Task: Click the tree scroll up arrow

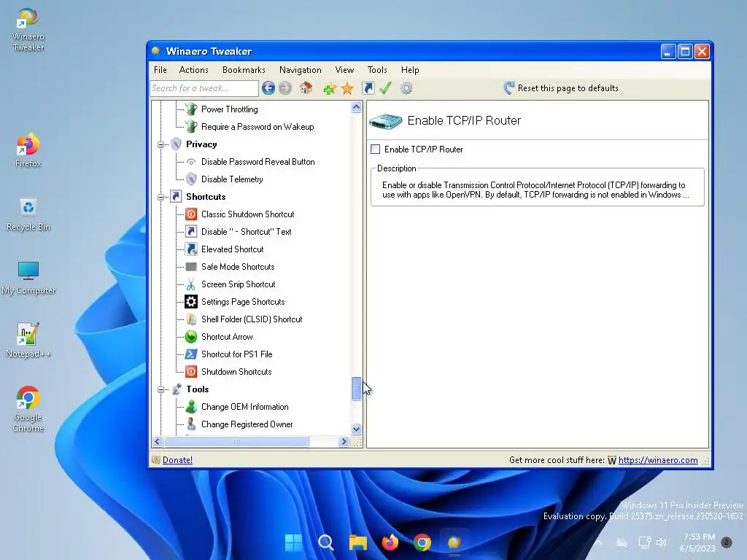Action: tap(356, 107)
